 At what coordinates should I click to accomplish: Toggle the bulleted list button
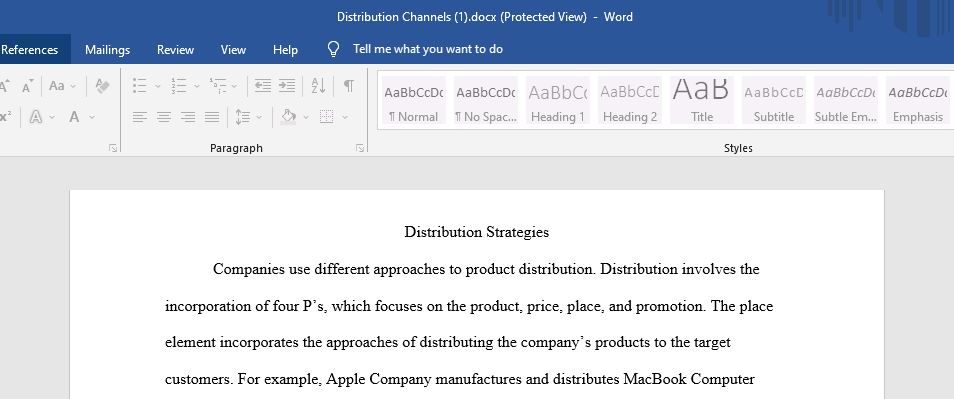(x=140, y=86)
